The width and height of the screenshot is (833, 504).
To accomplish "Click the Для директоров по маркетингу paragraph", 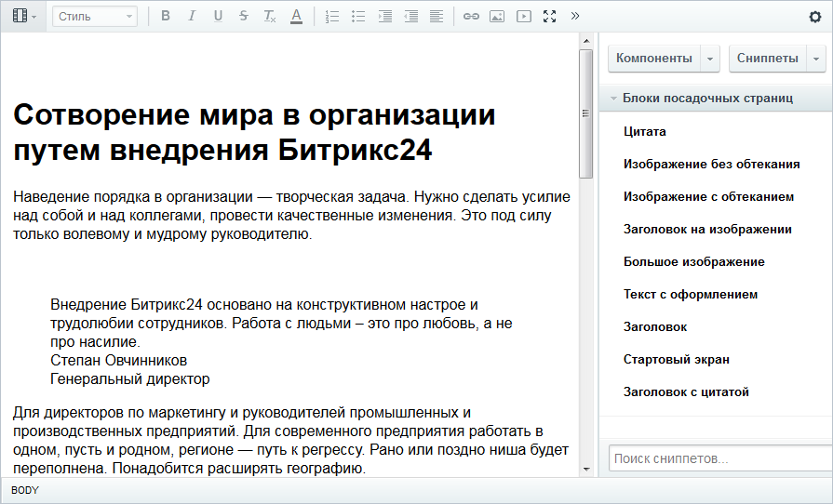I will click(x=290, y=441).
